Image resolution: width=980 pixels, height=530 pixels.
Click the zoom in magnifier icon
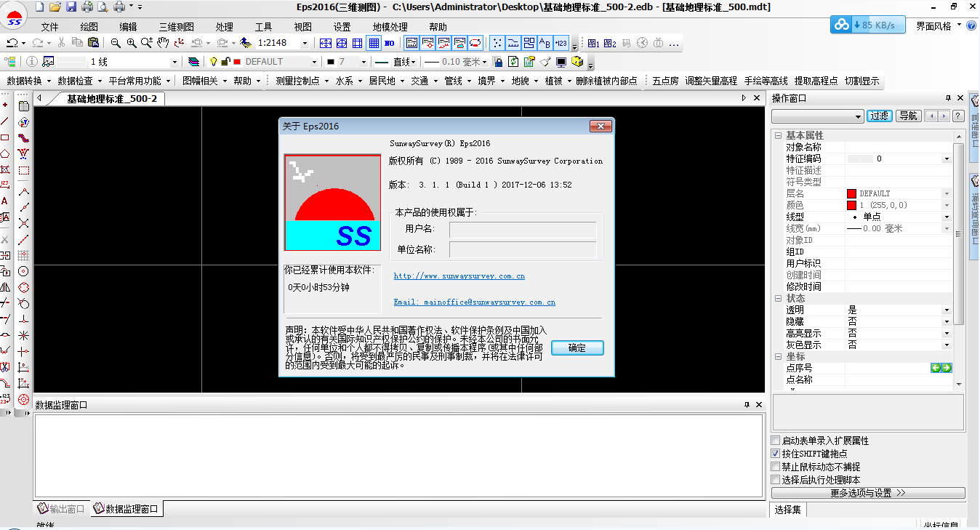click(132, 43)
